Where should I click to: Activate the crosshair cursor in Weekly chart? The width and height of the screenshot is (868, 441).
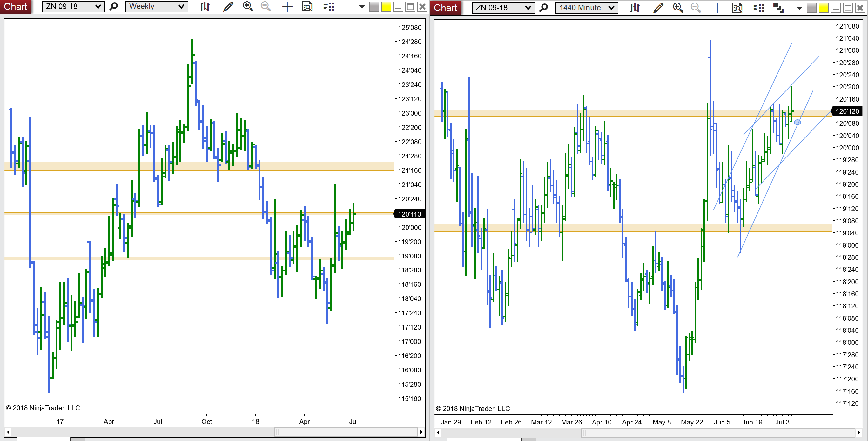click(x=287, y=7)
